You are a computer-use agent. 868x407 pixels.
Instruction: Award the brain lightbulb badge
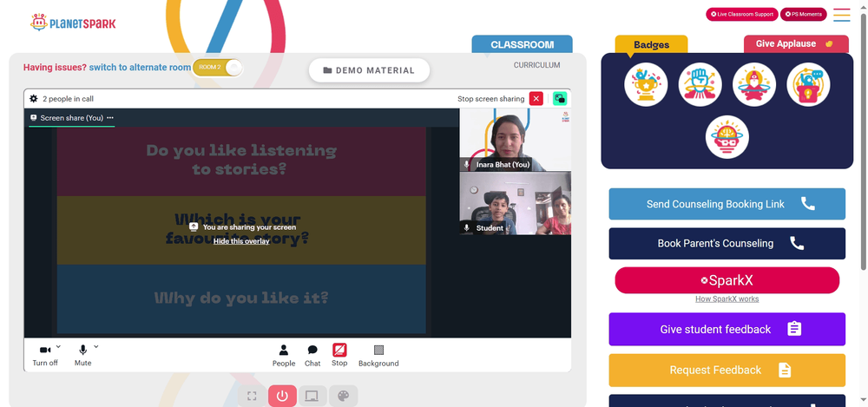(x=727, y=137)
